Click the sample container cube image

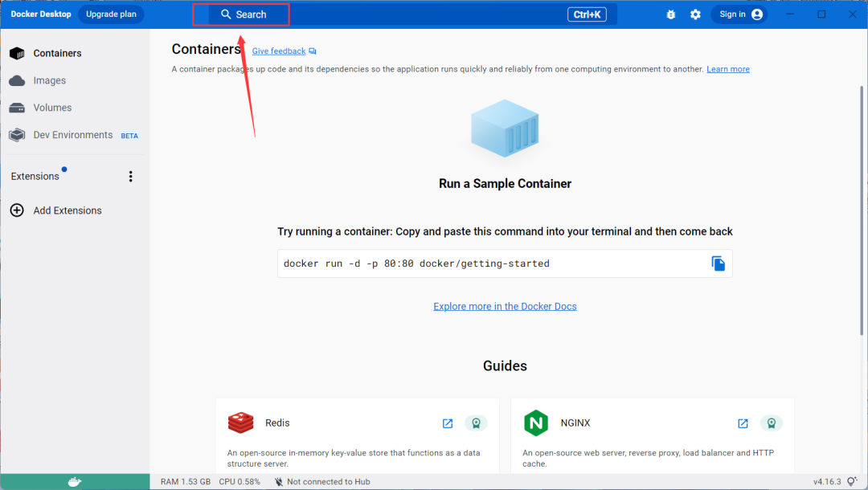505,129
